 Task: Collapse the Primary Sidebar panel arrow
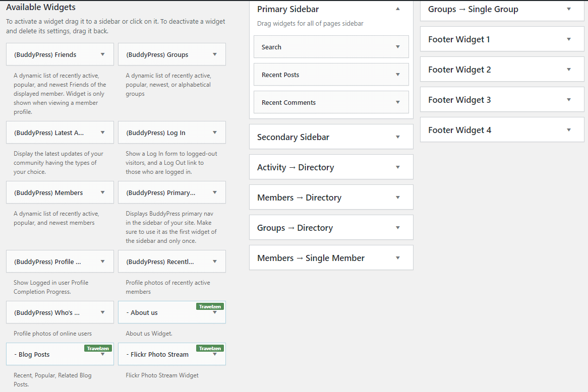point(397,9)
